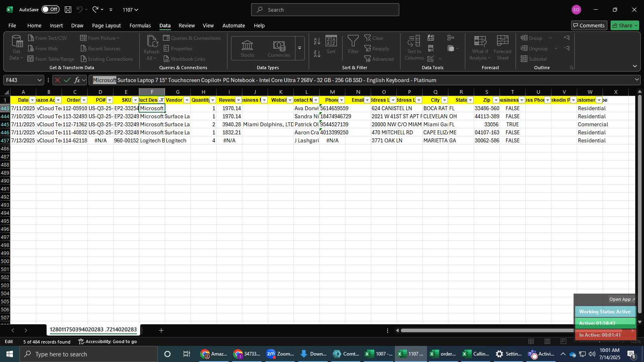The image size is (644, 362).
Task: Click Accessibility: Good to go status
Action: click(107, 341)
